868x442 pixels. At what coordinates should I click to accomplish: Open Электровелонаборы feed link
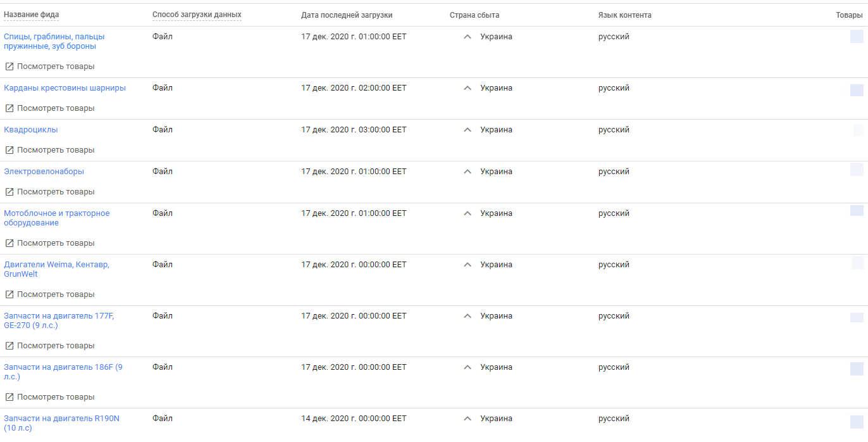(x=44, y=172)
